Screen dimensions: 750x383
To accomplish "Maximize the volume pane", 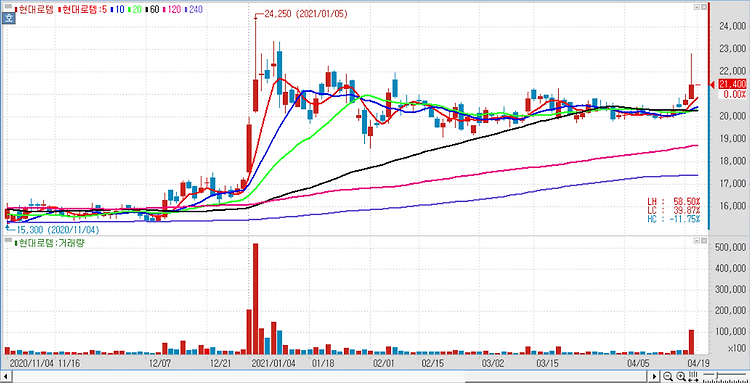I will pyautogui.click(x=697, y=241).
